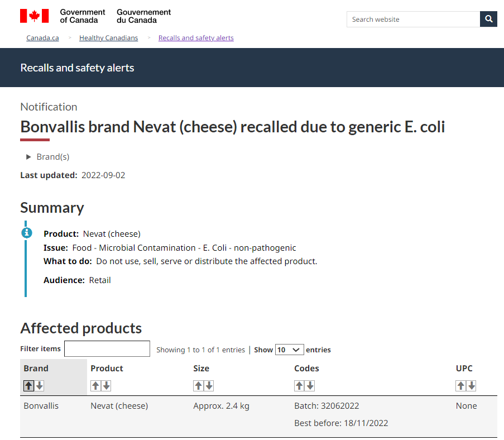Open Canada.ca breadcrumb link
Viewport: 504px width, 440px height.
42,37
